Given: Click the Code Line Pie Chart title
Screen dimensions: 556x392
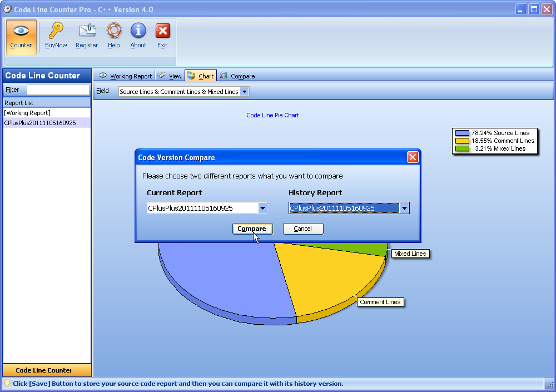Looking at the screenshot, I should point(272,115).
